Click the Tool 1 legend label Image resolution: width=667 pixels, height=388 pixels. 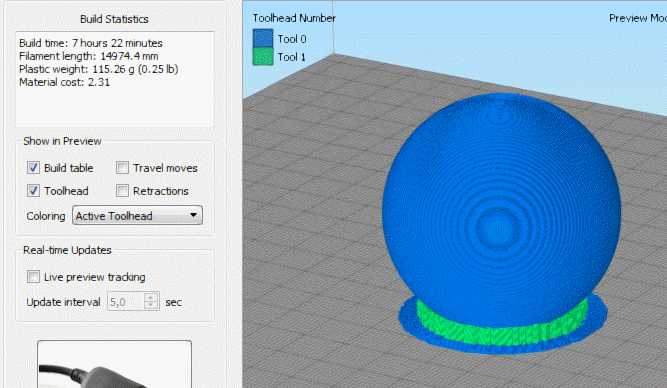292,57
